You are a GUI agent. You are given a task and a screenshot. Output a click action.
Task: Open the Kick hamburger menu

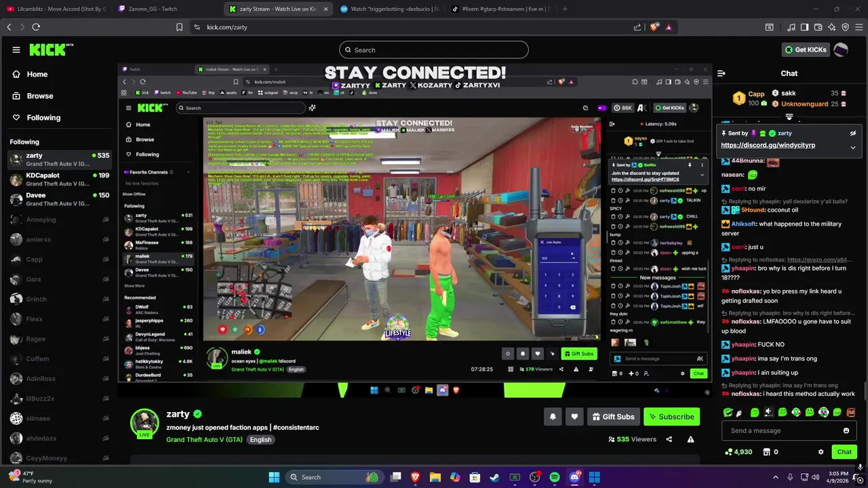pyautogui.click(x=16, y=49)
